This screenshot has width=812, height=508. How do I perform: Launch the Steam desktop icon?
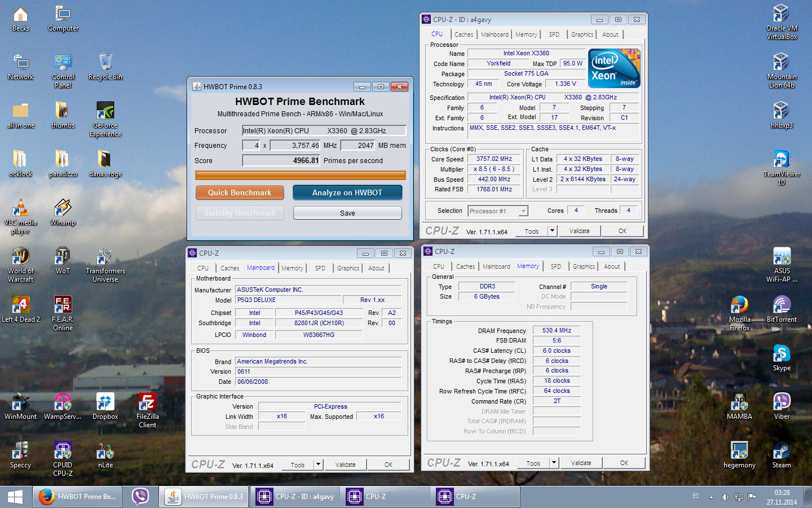(x=782, y=455)
